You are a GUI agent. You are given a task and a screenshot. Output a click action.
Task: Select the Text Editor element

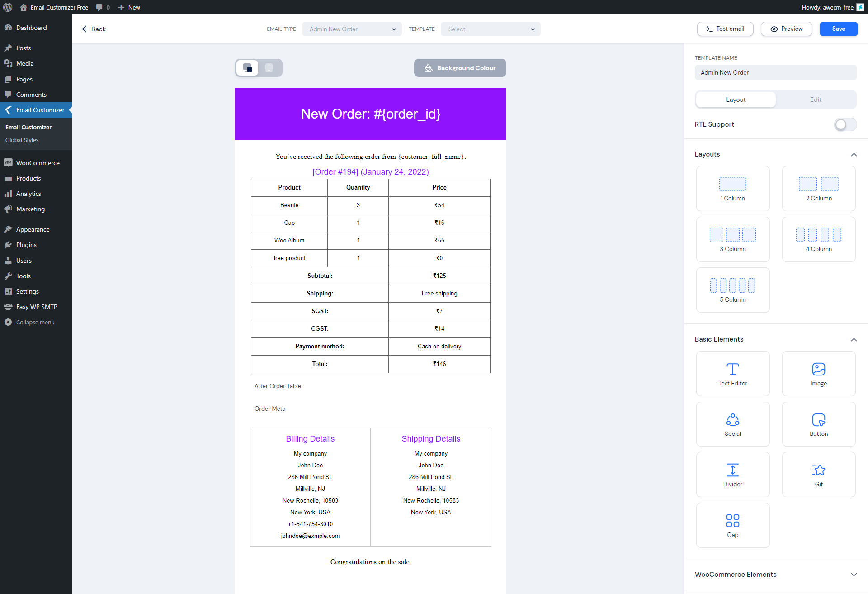733,374
